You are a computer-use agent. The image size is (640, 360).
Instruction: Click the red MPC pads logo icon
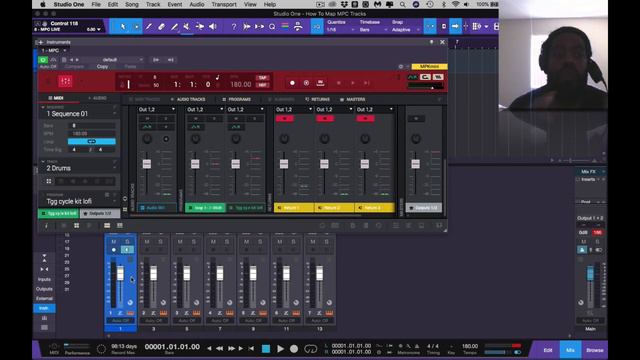tap(65, 81)
